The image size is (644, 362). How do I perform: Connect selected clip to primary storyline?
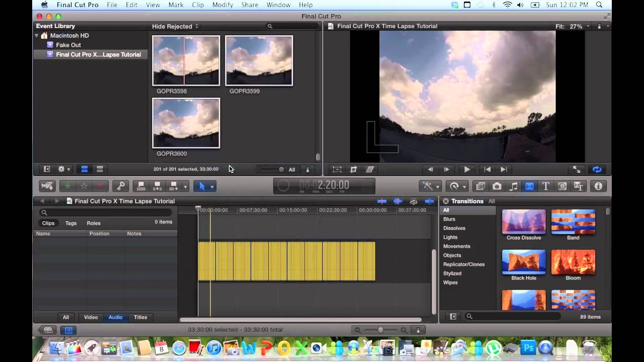(141, 187)
